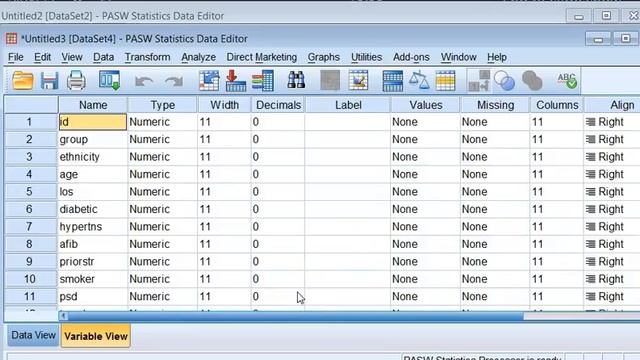The height and width of the screenshot is (360, 640).
Task: Open Go to Case toolbar icon
Action: pyautogui.click(x=209, y=80)
